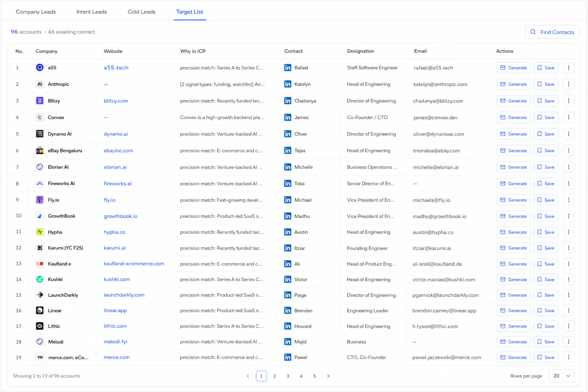588x392 pixels.
Task: Select the Target List tab
Action: click(x=189, y=12)
